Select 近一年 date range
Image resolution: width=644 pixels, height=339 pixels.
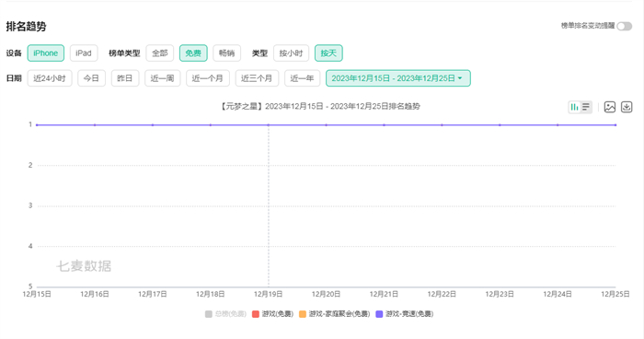tap(303, 78)
